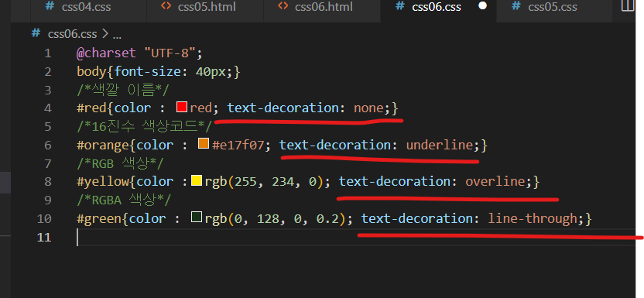Open the orange #e17f07 color swatch
The height and width of the screenshot is (298, 644).
tap(204, 144)
